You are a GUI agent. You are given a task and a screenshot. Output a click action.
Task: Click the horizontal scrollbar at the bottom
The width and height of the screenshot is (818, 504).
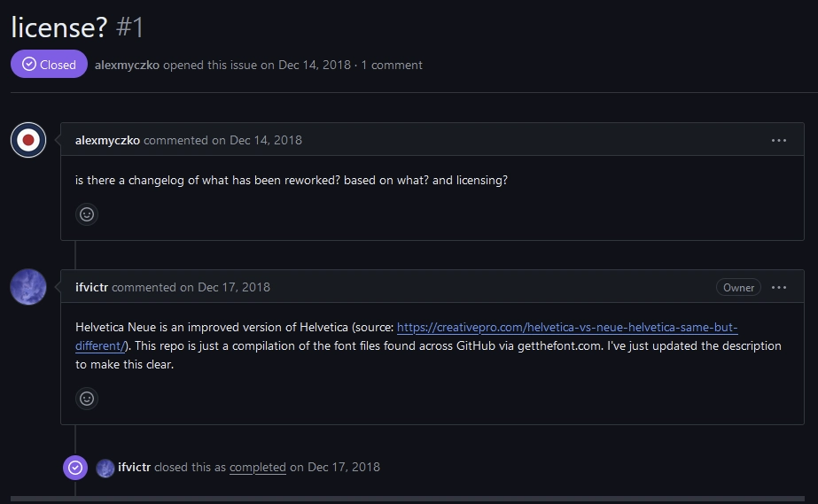point(409,500)
